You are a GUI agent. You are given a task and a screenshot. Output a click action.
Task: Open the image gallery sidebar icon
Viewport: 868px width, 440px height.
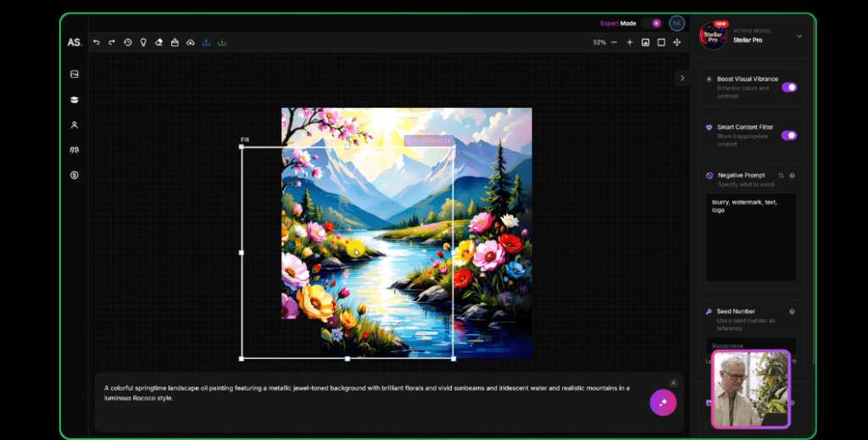click(x=75, y=74)
